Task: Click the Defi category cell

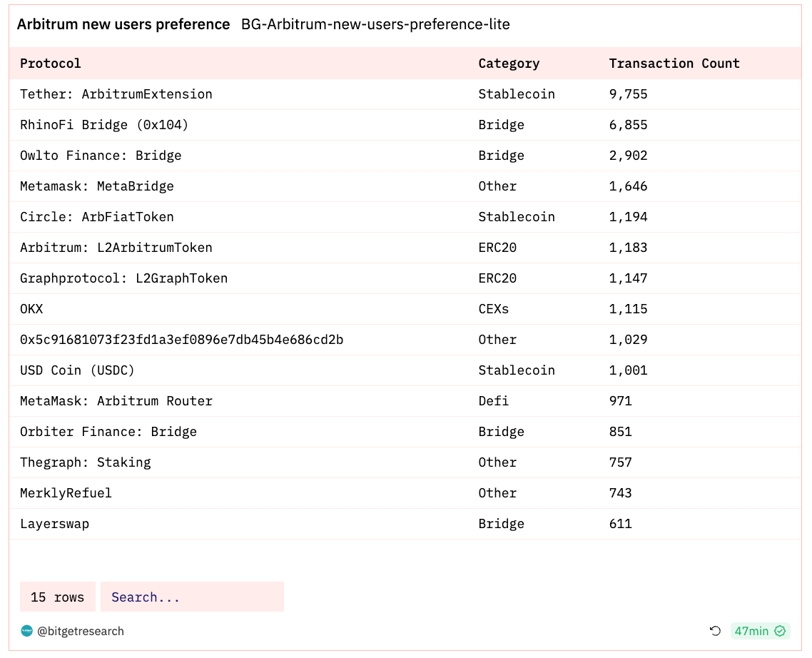Action: pyautogui.click(x=494, y=401)
